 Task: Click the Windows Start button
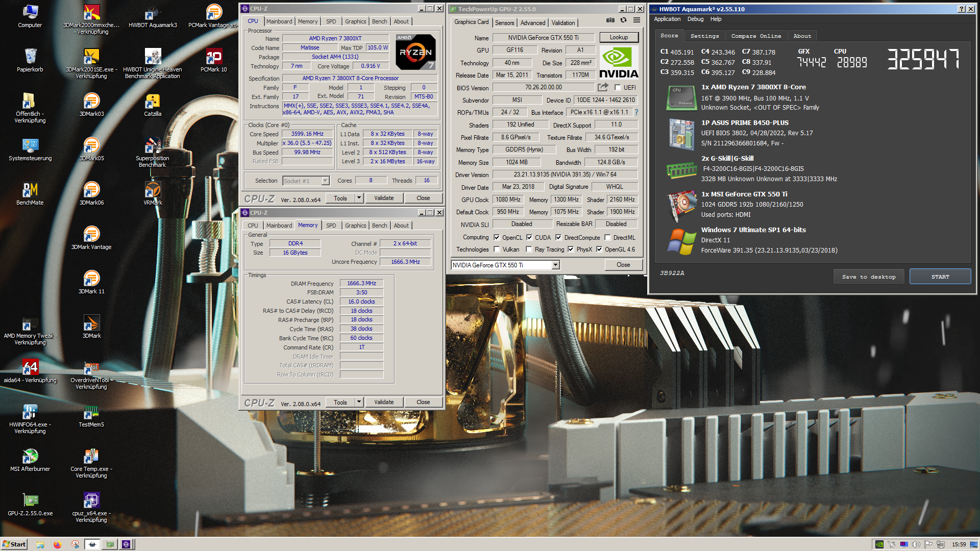click(14, 544)
